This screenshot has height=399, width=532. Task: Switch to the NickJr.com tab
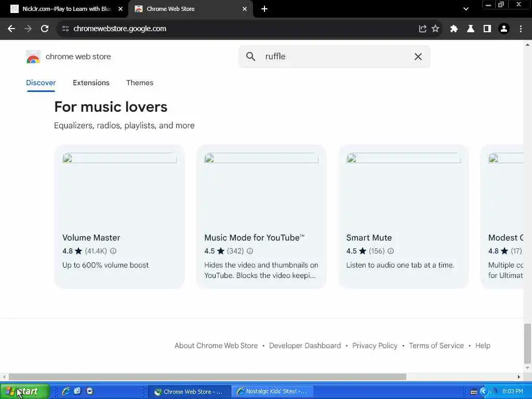pos(64,9)
